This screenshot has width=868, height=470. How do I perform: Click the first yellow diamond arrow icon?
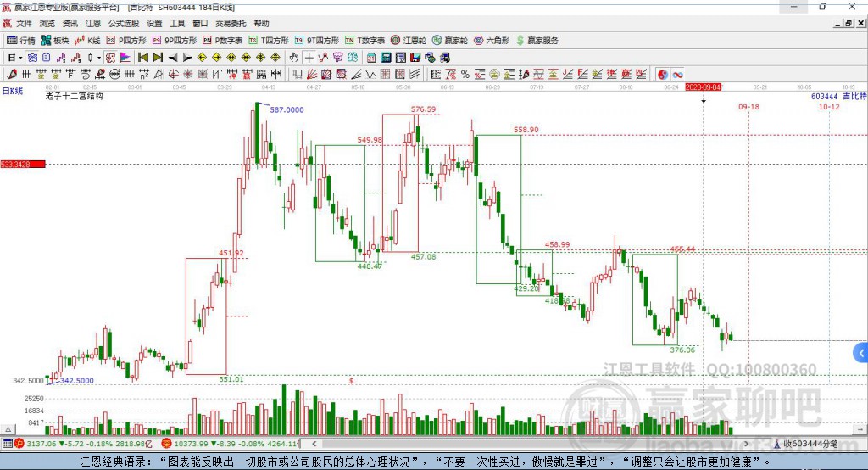pyautogui.click(x=202, y=58)
